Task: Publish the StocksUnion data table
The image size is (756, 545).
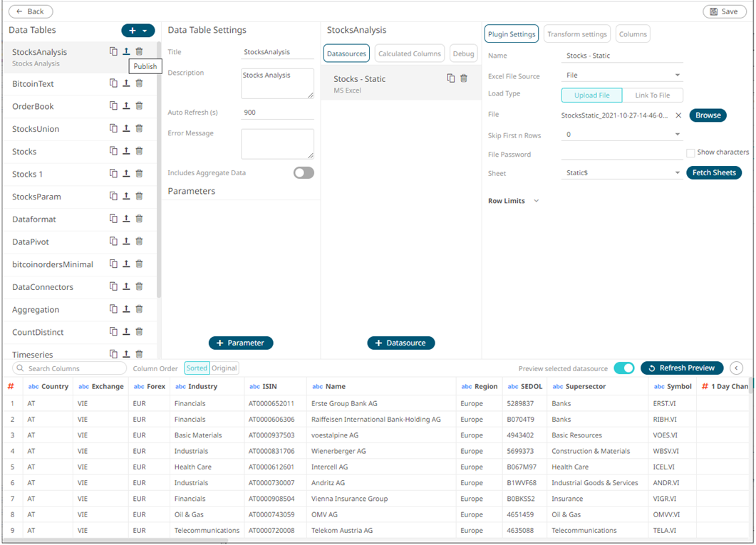Action: 126,129
